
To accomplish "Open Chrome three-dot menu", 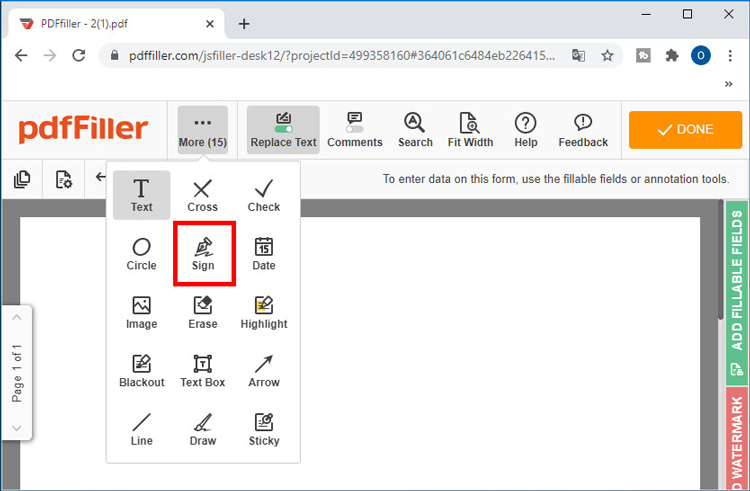I will (730, 56).
